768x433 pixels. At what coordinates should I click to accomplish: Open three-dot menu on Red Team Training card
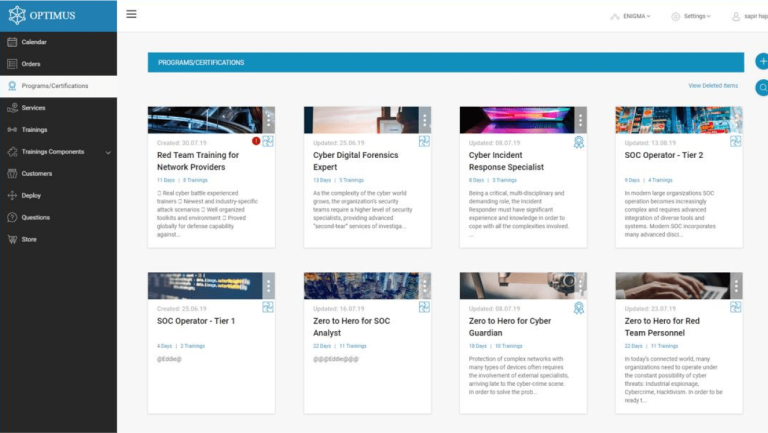coord(268,120)
